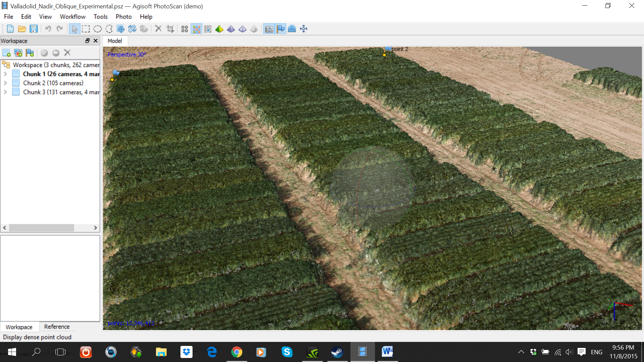Open the Workflow menu
The width and height of the screenshot is (644, 362).
pyautogui.click(x=72, y=16)
